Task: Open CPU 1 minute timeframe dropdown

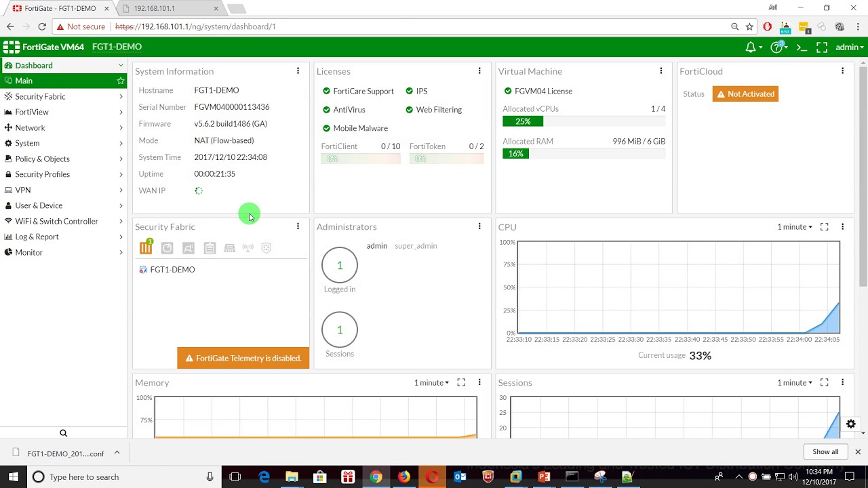Action: coord(795,227)
